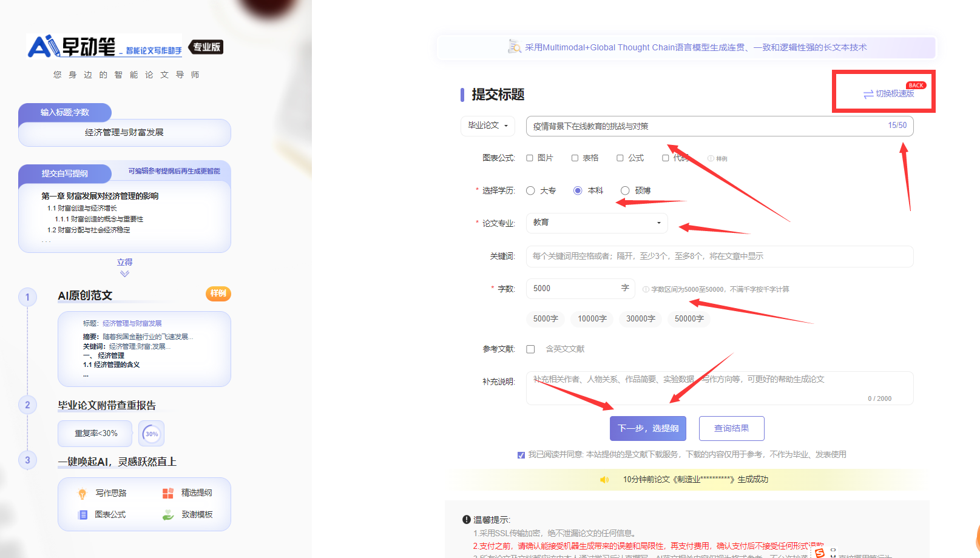This screenshot has height=558, width=980.
Task: Click the down chevron under 立得
Action: point(125,274)
